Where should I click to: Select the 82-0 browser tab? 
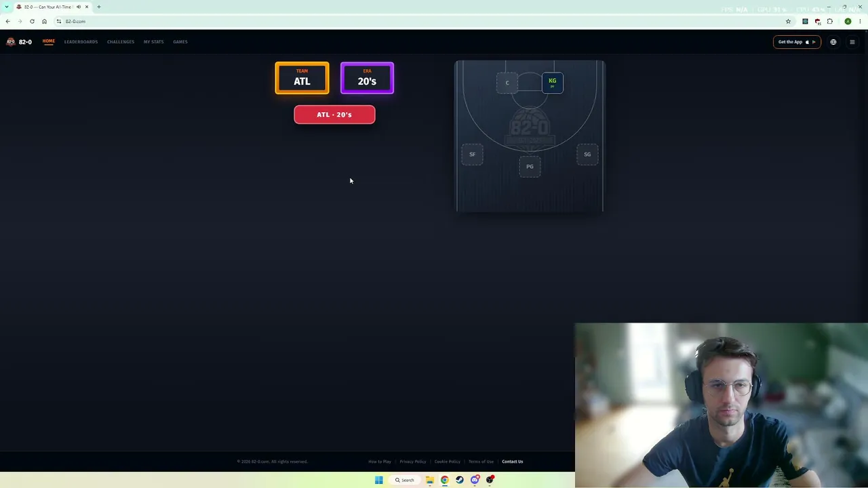click(53, 7)
